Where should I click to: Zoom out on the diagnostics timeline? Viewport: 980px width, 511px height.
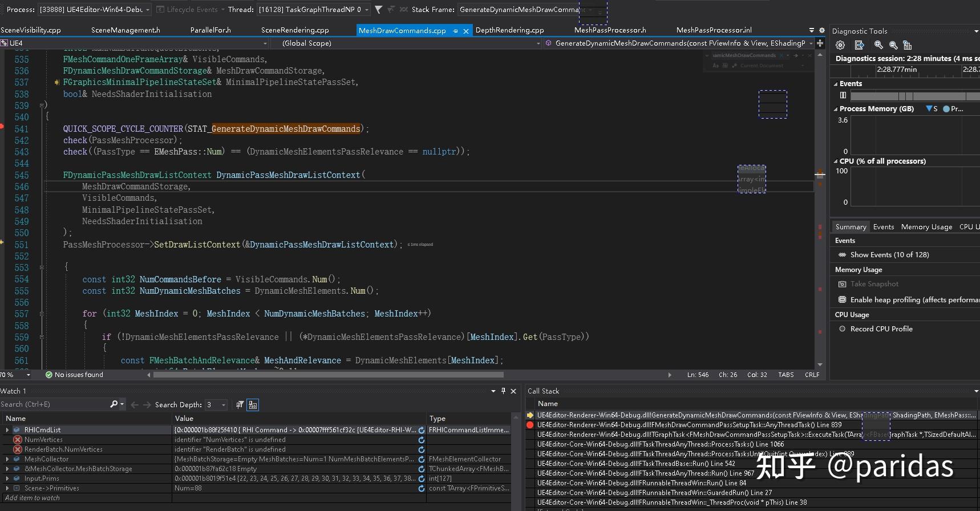coord(893,45)
